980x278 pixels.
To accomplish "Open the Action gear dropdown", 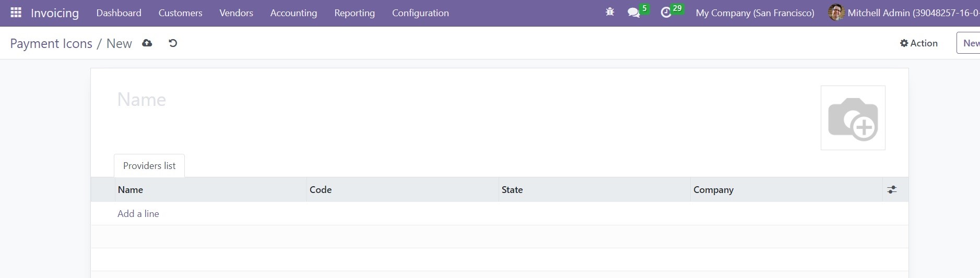I will click(919, 43).
